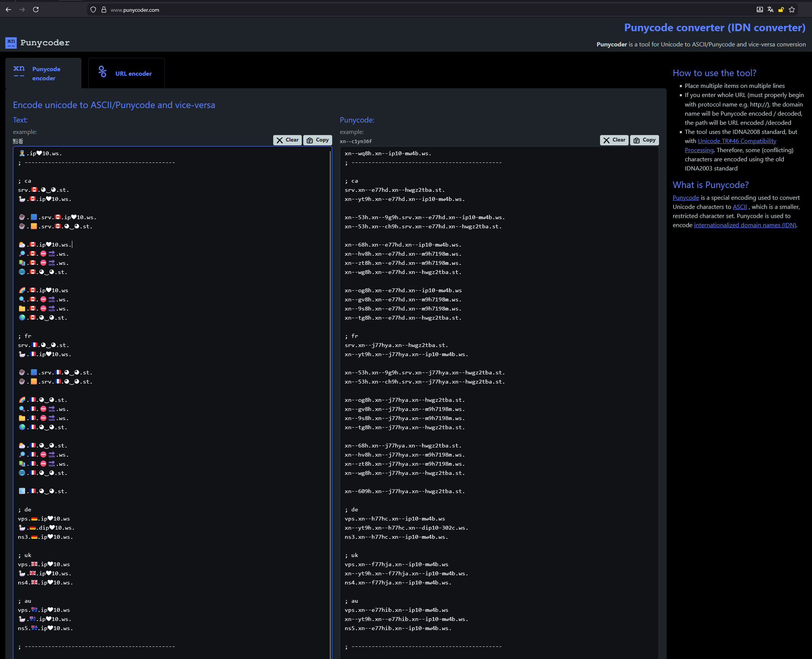812x659 pixels.
Task: Click the Punycoder logo icon
Action: tap(11, 43)
